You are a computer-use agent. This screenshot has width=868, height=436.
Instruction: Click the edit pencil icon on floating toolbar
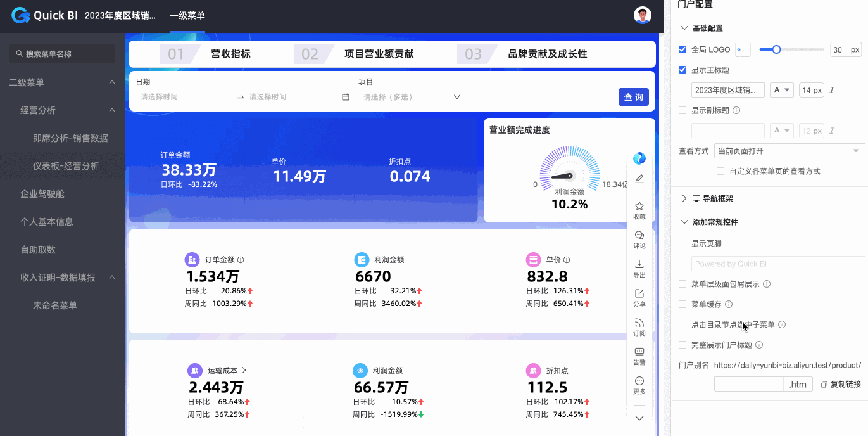point(639,179)
